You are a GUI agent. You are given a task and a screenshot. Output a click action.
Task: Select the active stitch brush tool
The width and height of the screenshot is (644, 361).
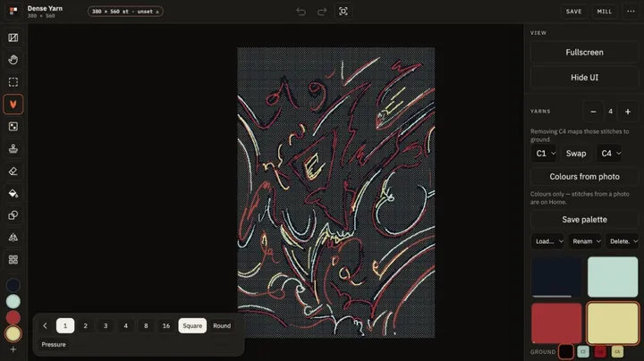coord(13,105)
